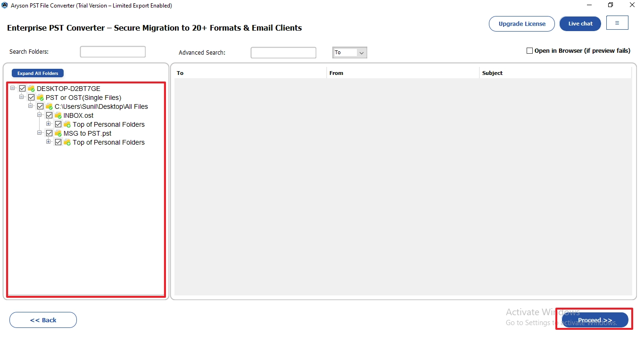
Task: Uncheck PST or OST(Single Files) checkbox
Action: click(x=32, y=98)
